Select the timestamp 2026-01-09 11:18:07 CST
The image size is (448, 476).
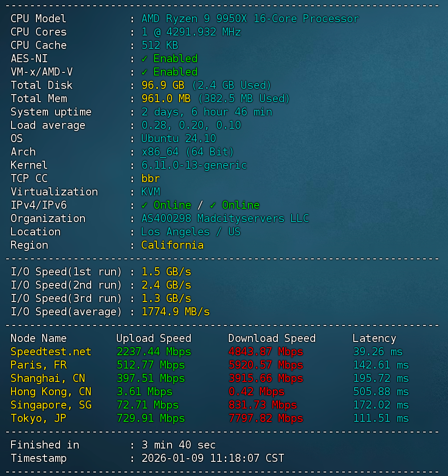pyautogui.click(x=212, y=458)
